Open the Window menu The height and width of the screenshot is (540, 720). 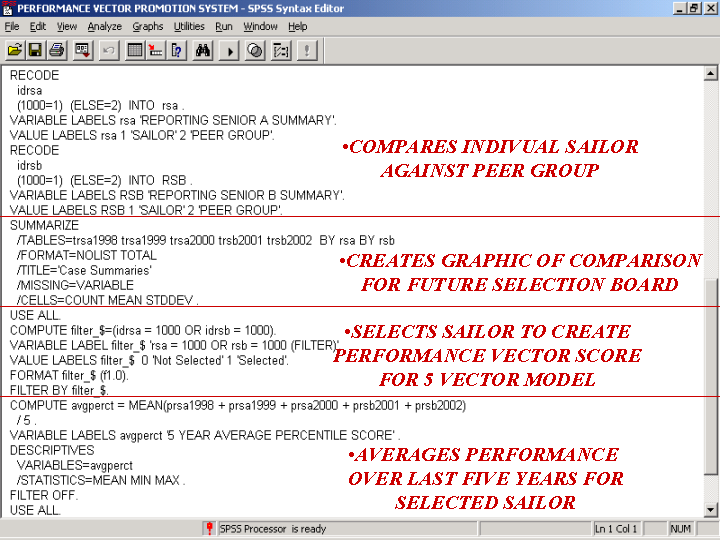(x=260, y=27)
